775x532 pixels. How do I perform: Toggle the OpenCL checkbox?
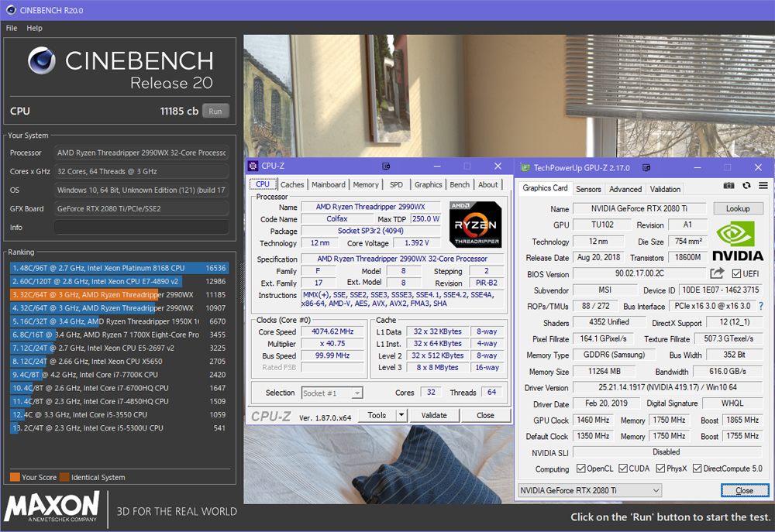[581, 469]
